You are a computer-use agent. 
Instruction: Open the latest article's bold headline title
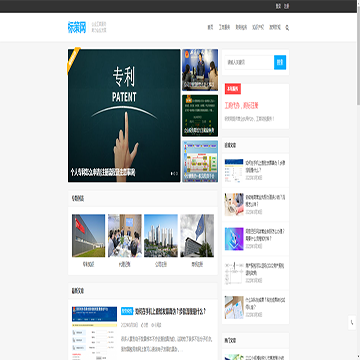click(x=171, y=311)
